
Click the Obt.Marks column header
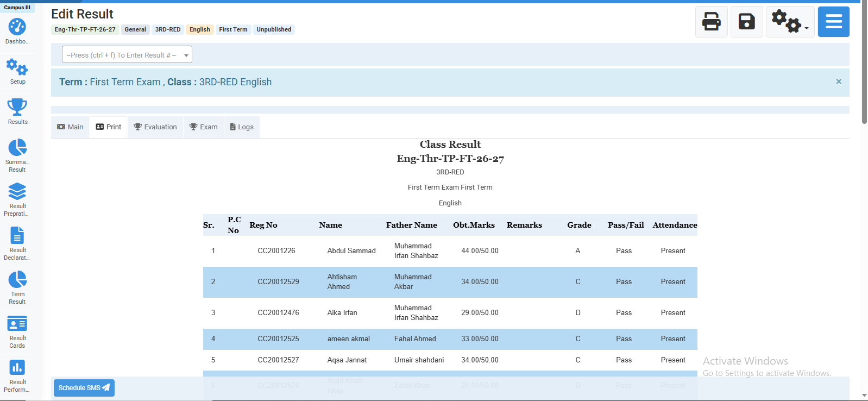[474, 225]
